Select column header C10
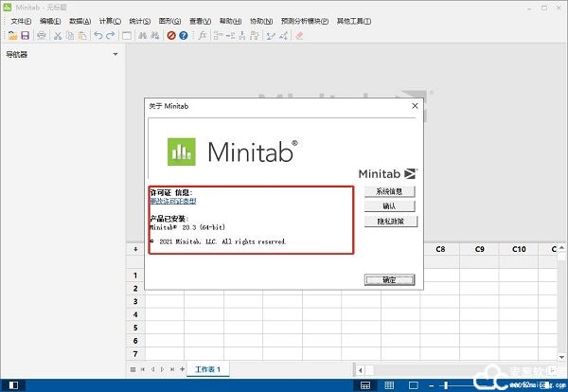 [519, 249]
